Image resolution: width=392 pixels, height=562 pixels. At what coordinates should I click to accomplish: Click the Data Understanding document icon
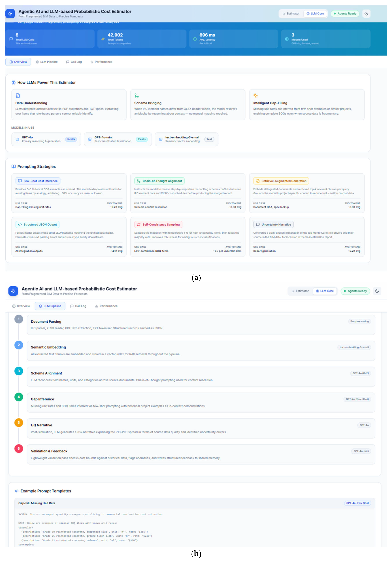[18, 96]
